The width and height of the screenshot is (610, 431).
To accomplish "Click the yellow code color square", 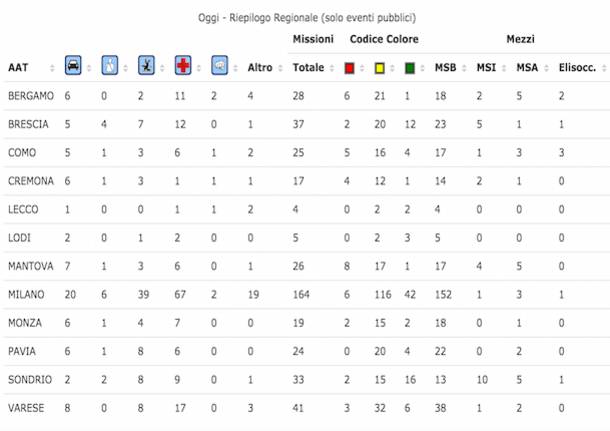I will click(379, 68).
